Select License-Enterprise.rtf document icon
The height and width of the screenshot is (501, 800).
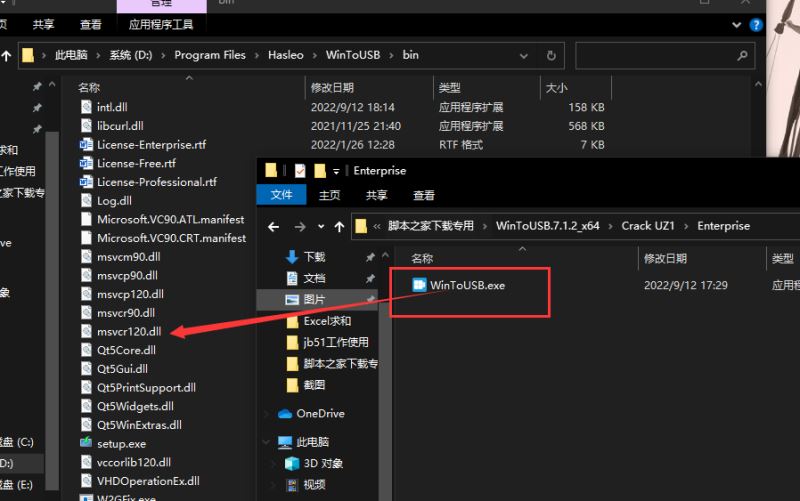point(86,144)
